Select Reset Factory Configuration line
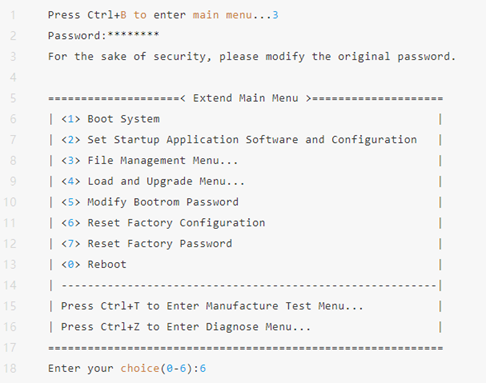Viewport: 486px width, 383px height. (x=163, y=223)
